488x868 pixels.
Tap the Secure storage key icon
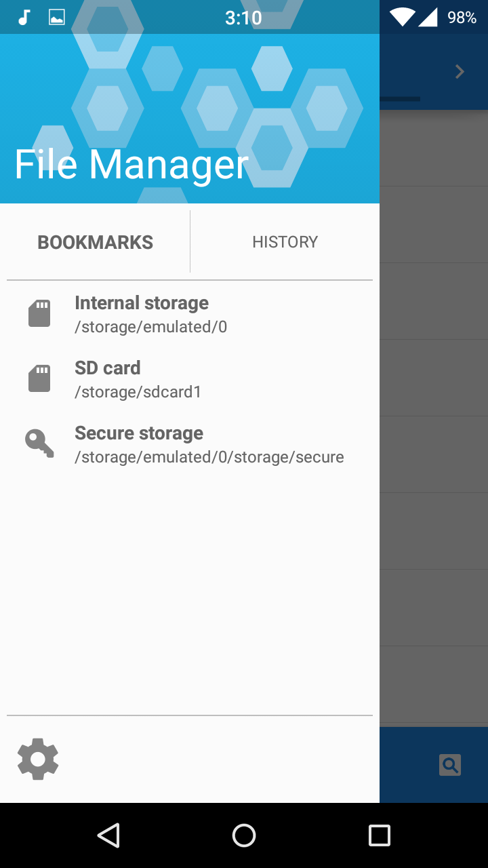pos(39,443)
